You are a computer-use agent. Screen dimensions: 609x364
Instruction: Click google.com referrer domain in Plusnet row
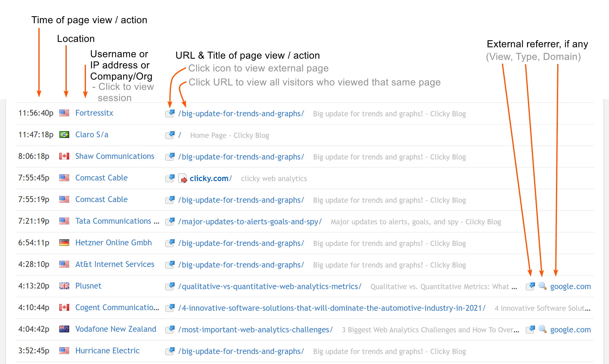[570, 286]
